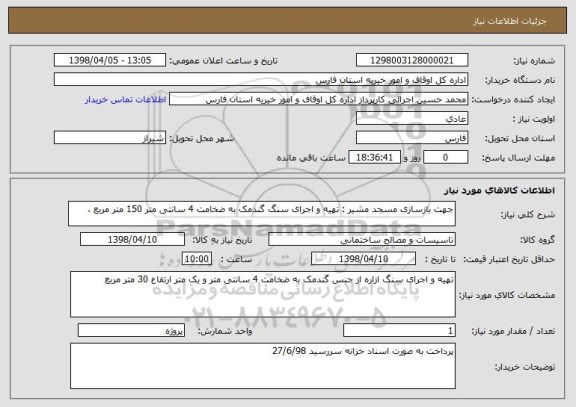Click the مشخصات کالای مورد نیاز label
The height and width of the screenshot is (407, 576).
pos(507,295)
